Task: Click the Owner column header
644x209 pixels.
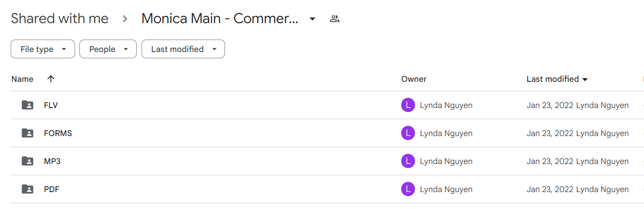Action: coord(414,79)
